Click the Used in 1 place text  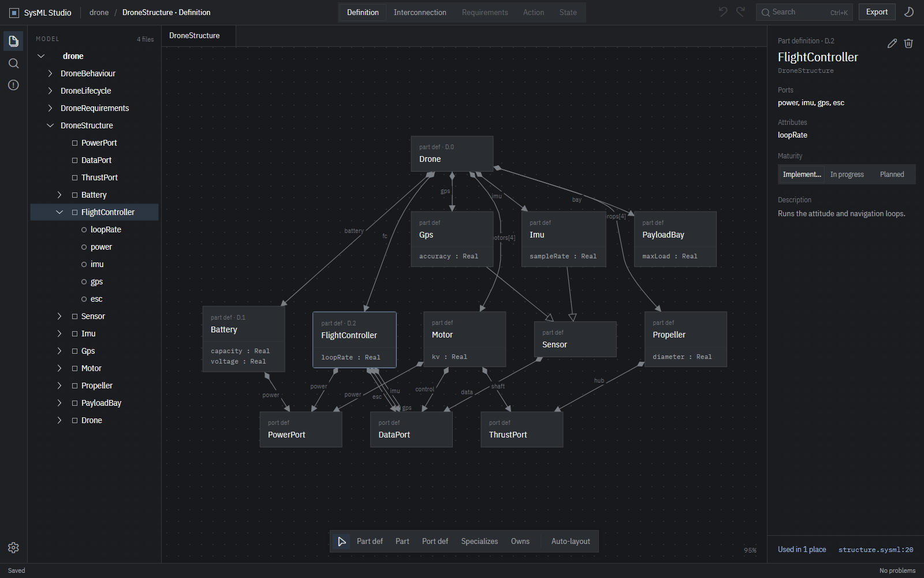(x=802, y=550)
